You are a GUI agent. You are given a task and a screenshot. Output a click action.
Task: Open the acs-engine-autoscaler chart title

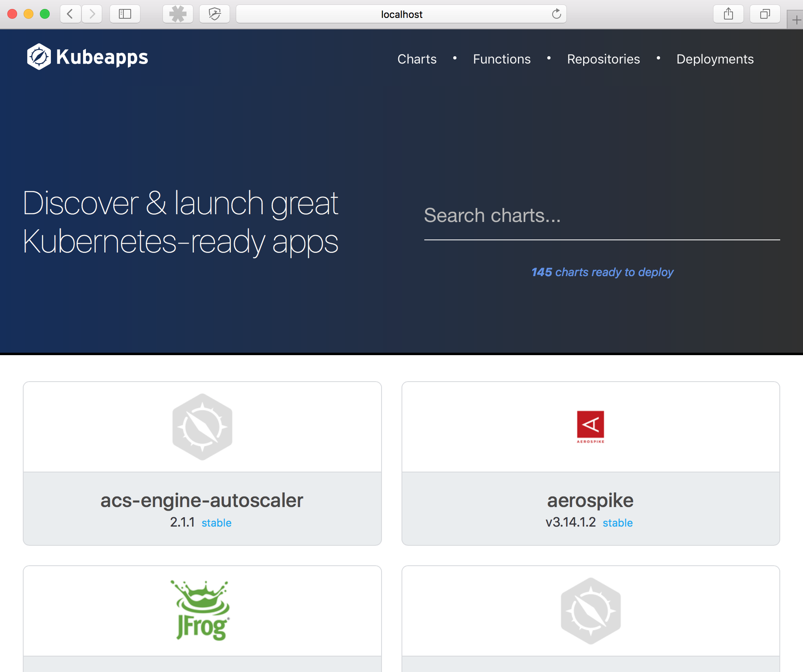point(202,500)
